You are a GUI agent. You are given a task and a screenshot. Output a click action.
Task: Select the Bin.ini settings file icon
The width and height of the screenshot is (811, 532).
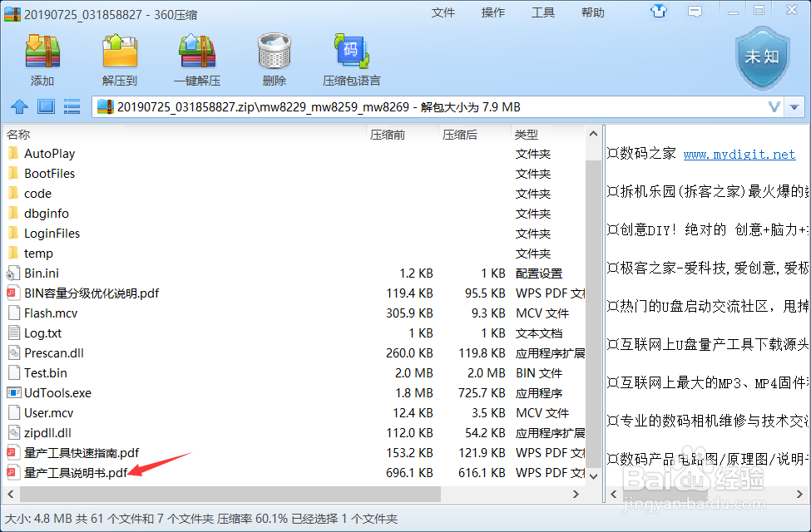13,273
